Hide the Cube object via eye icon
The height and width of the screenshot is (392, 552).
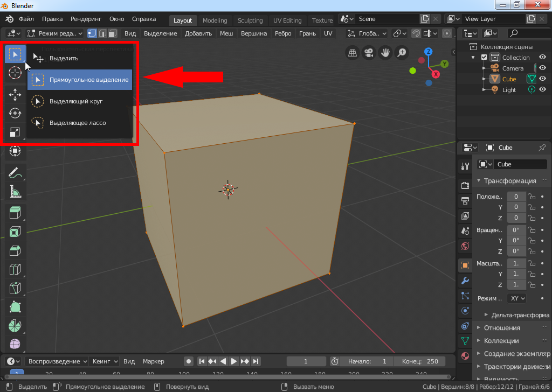543,79
